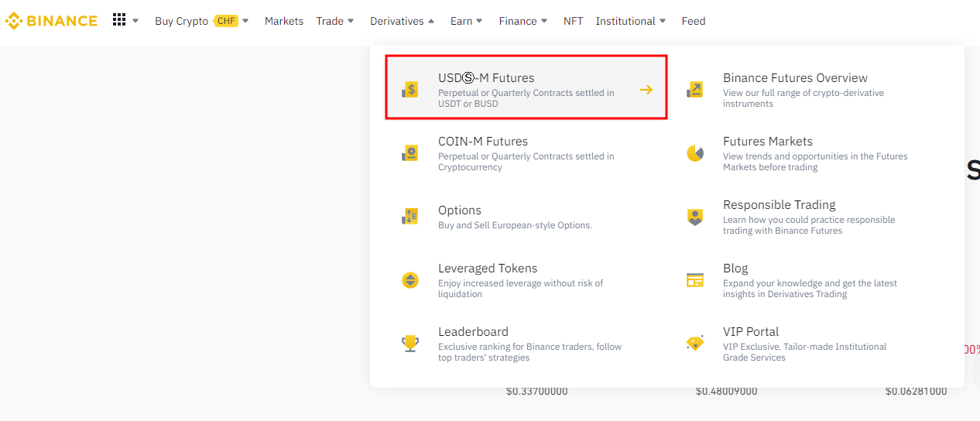Image resolution: width=980 pixels, height=421 pixels.
Task: Click the Binance logo
Action: click(x=51, y=21)
